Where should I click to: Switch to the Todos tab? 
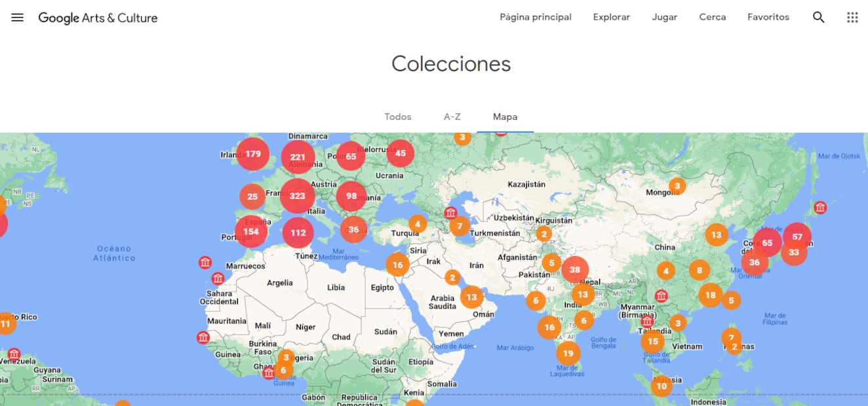(398, 117)
